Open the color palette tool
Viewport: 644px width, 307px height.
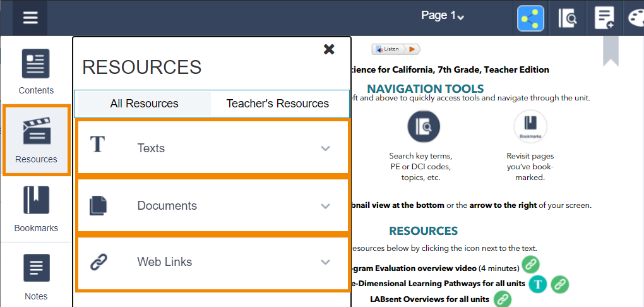click(635, 18)
